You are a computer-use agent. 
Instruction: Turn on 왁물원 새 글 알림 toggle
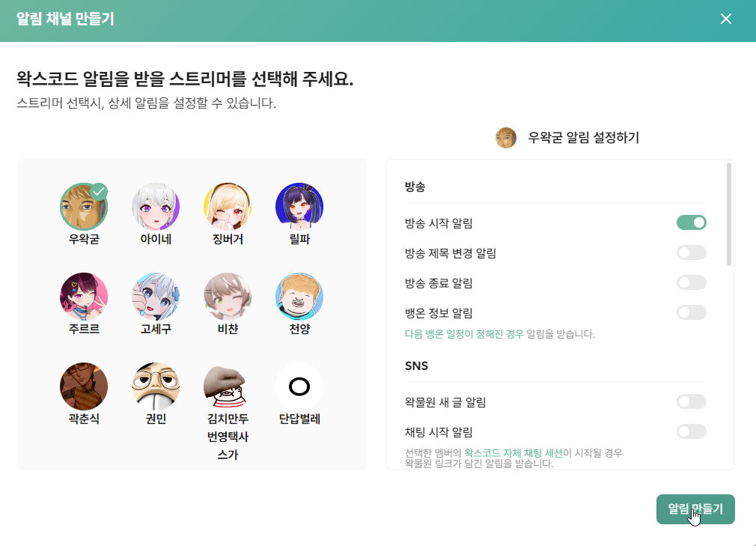pyautogui.click(x=692, y=401)
